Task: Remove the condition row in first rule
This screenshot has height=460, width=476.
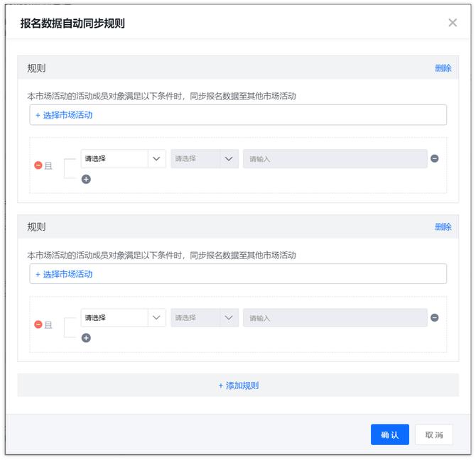Action: [x=435, y=158]
